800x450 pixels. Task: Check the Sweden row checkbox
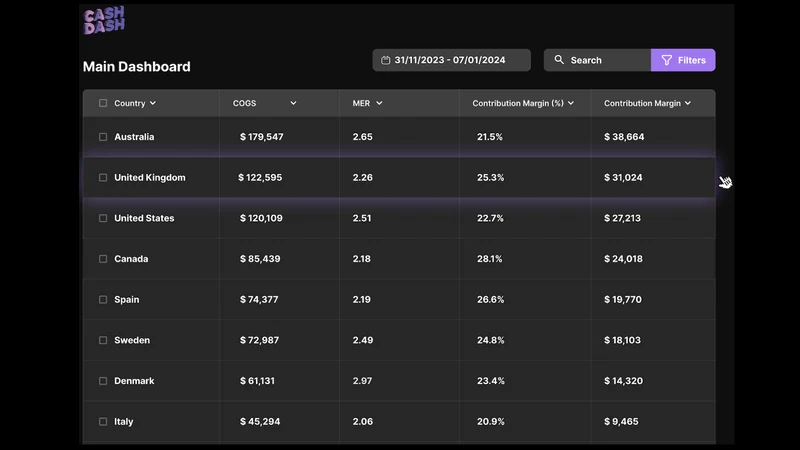pyautogui.click(x=103, y=340)
